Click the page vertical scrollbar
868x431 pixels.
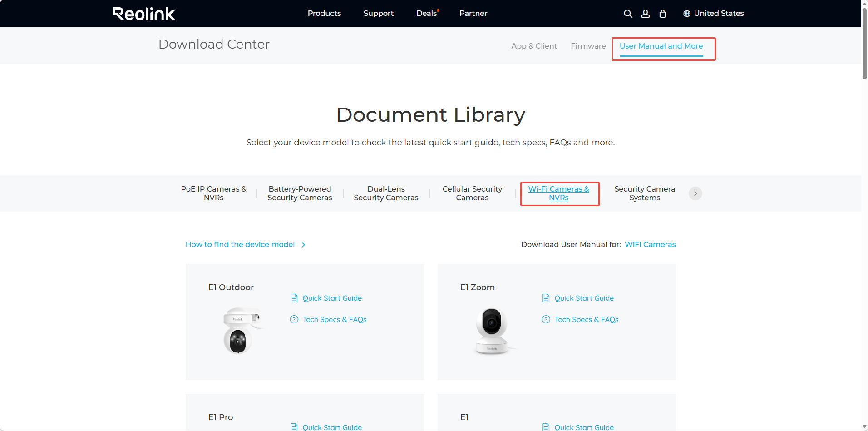pyautogui.click(x=864, y=43)
